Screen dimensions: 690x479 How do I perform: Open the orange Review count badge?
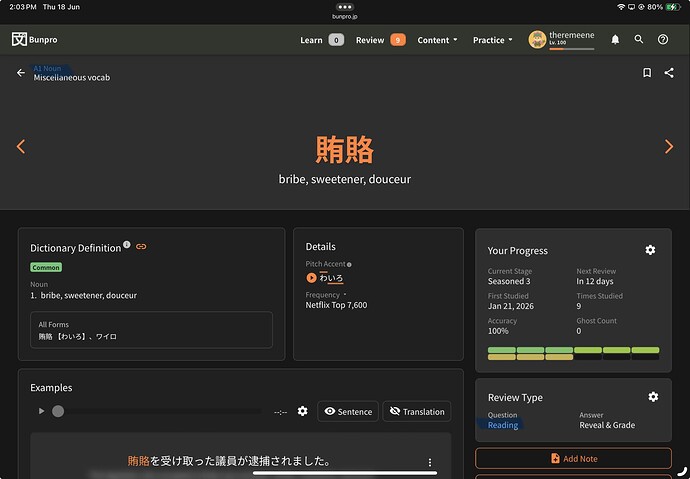(x=398, y=40)
